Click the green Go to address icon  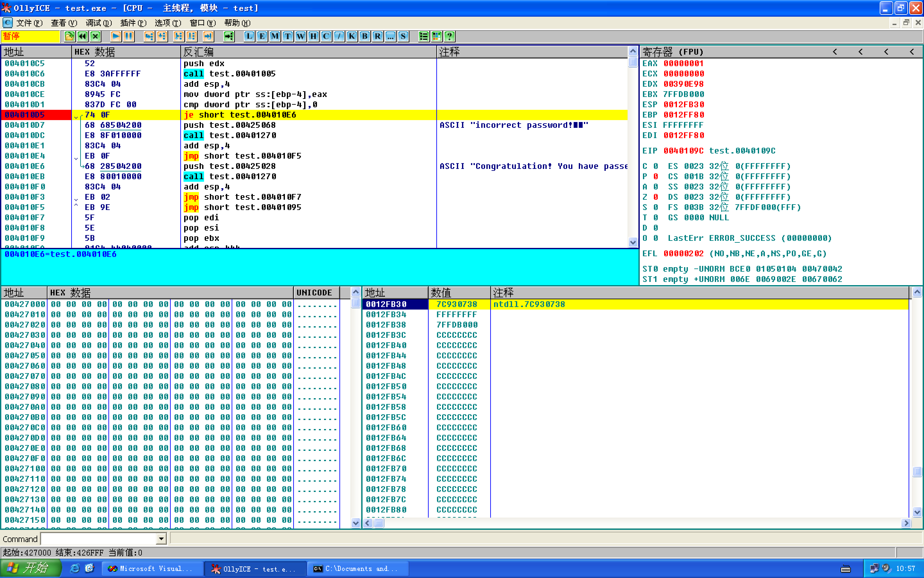[x=229, y=36]
